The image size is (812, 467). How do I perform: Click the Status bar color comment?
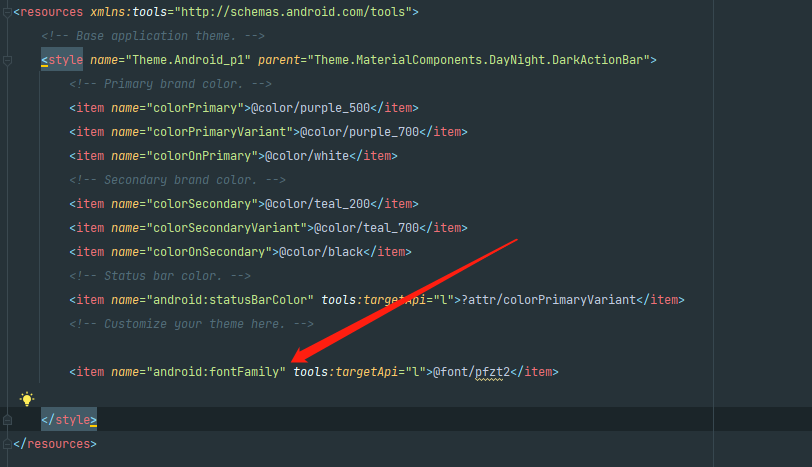click(160, 276)
